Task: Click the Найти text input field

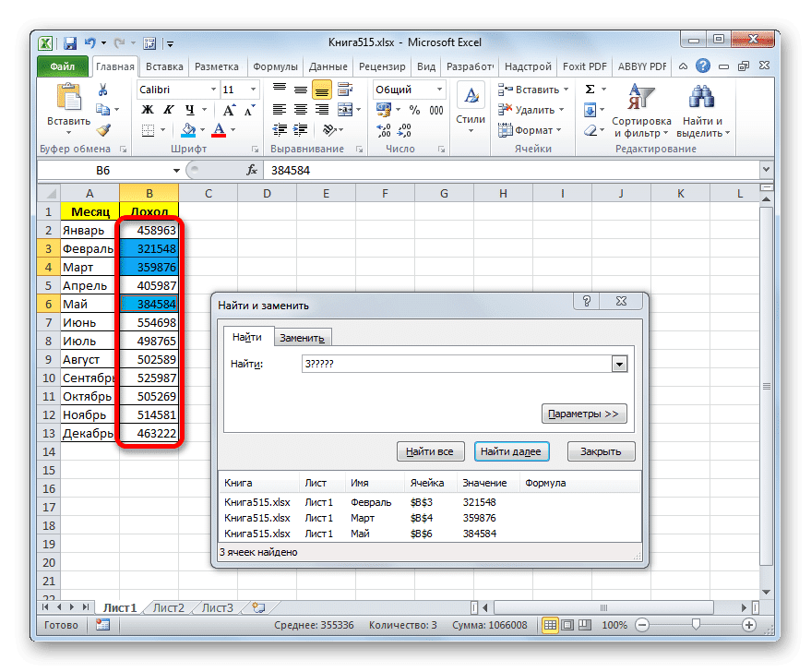Action: pyautogui.click(x=458, y=365)
